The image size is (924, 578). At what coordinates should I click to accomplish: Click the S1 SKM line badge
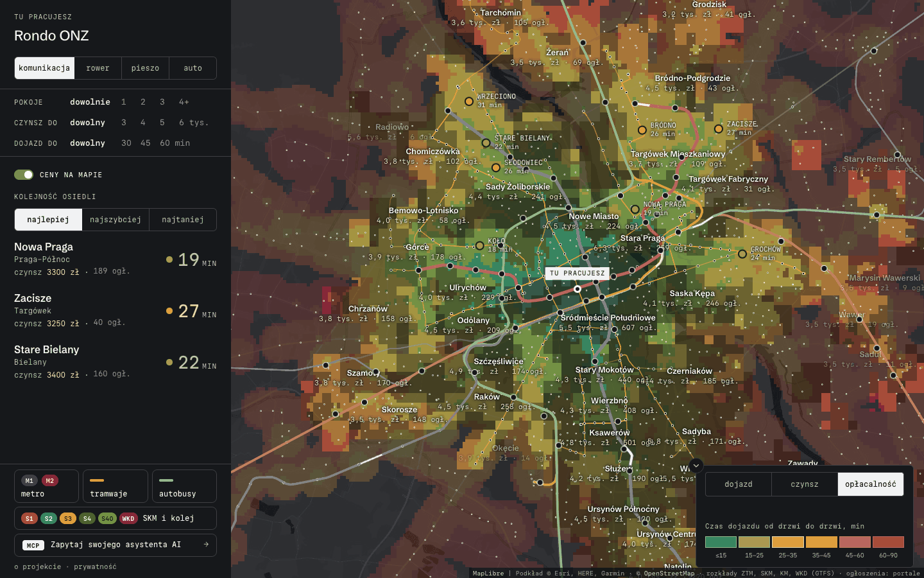coord(30,518)
